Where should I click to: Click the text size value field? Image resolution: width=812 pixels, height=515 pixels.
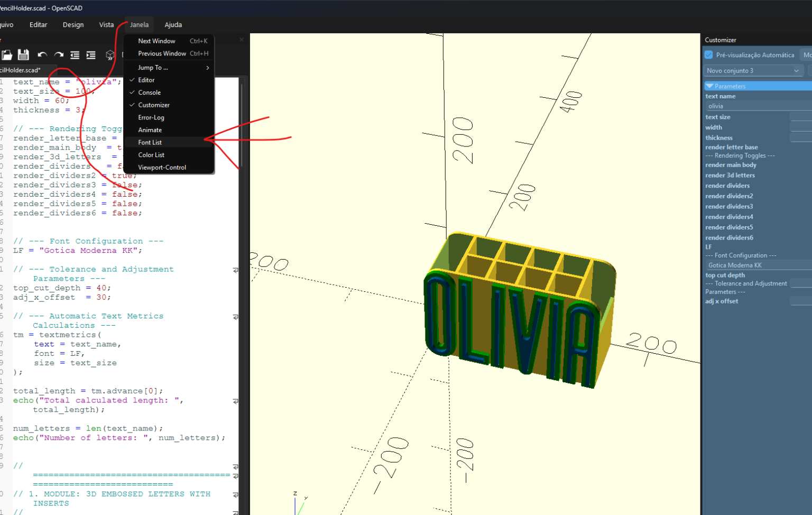801,117
